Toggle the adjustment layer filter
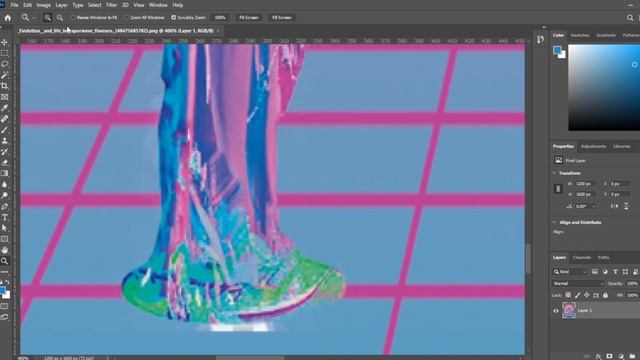This screenshot has width=640, height=360. (x=605, y=272)
